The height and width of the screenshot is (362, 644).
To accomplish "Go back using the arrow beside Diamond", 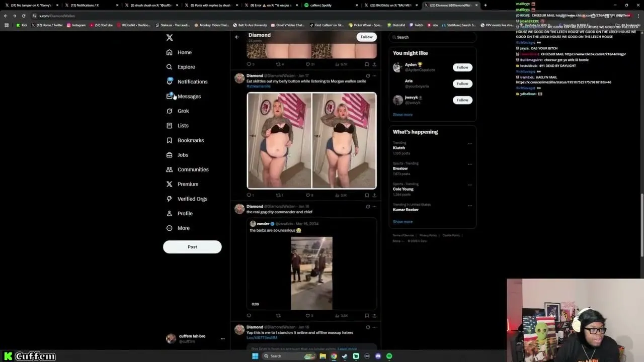I will coord(237,37).
